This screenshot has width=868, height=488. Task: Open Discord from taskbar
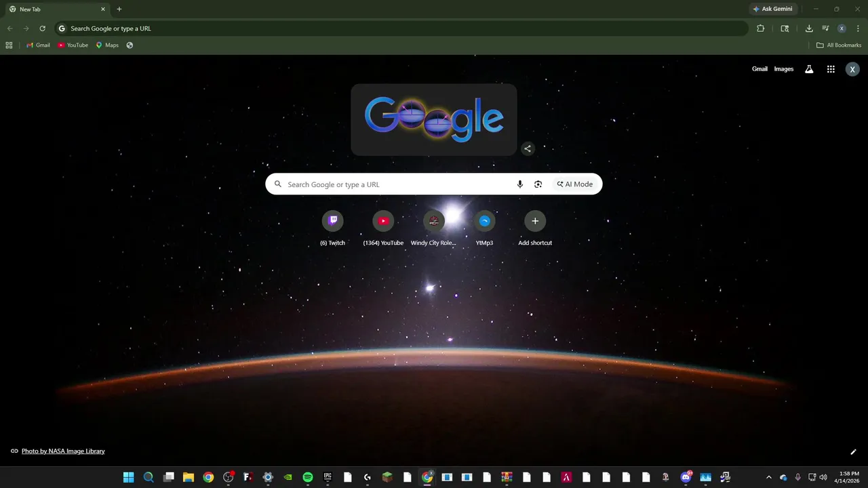(x=686, y=477)
